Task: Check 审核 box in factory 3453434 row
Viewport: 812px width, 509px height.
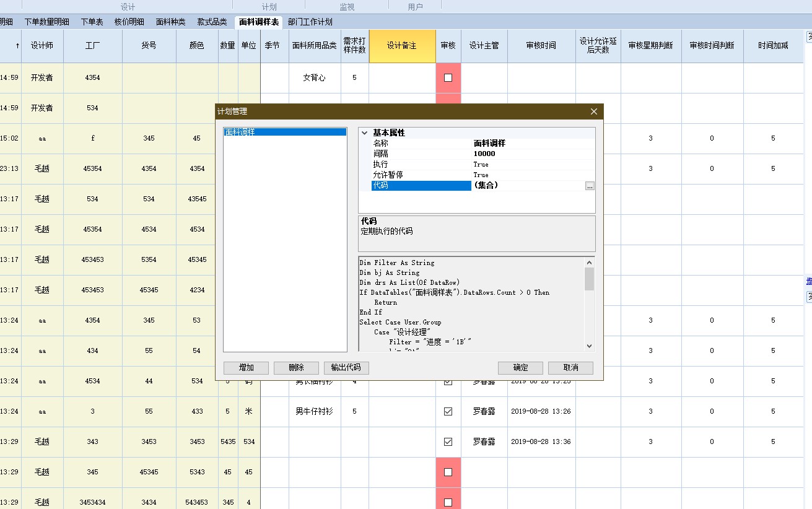Action: [x=448, y=502]
